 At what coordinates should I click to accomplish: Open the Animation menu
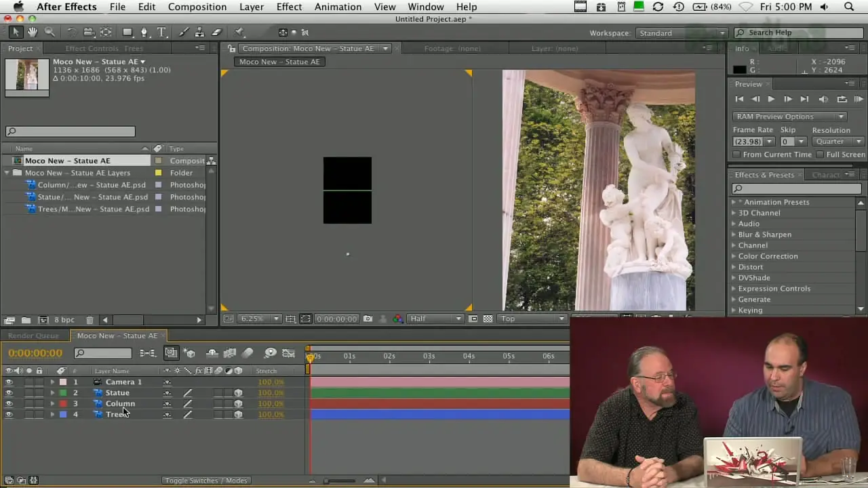point(338,7)
